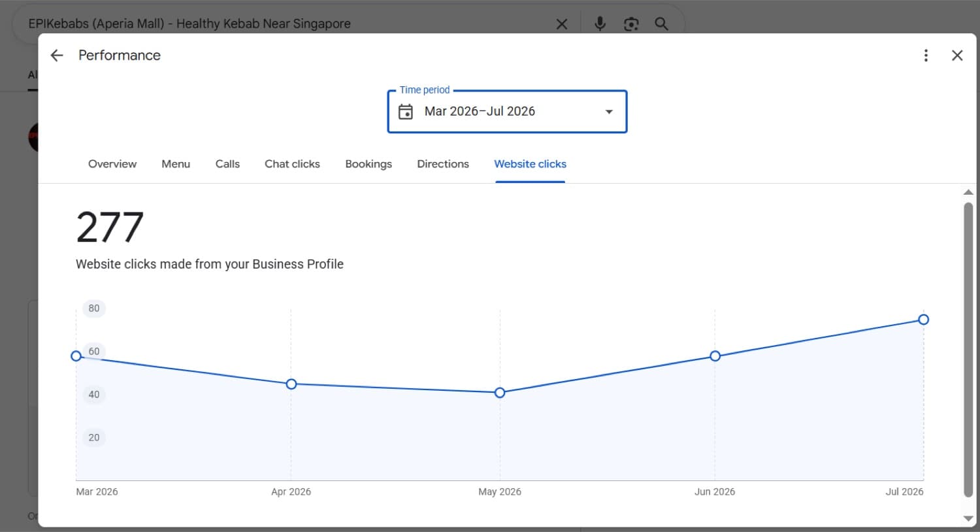This screenshot has height=532, width=980.
Task: Click the Apr 2026 data point
Action: 291,384
